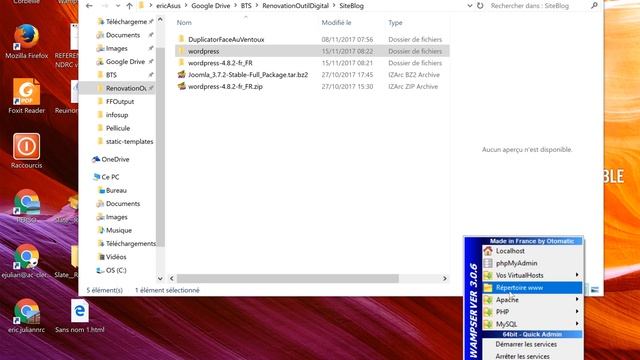Select the DuplicatorFaceAuVentoux folder
Screen dimensions: 640x360
(x=226, y=39)
